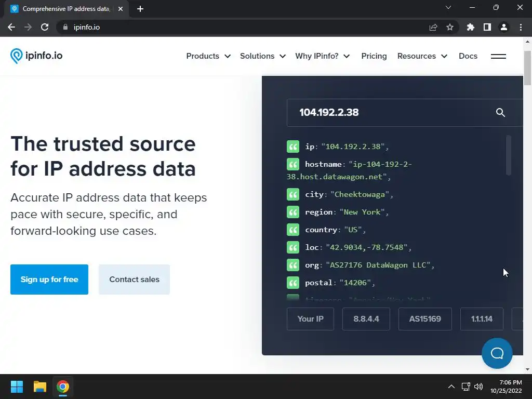Screen dimensions: 532x399
Task: Click the quote icon beside loc field
Action: click(293, 247)
